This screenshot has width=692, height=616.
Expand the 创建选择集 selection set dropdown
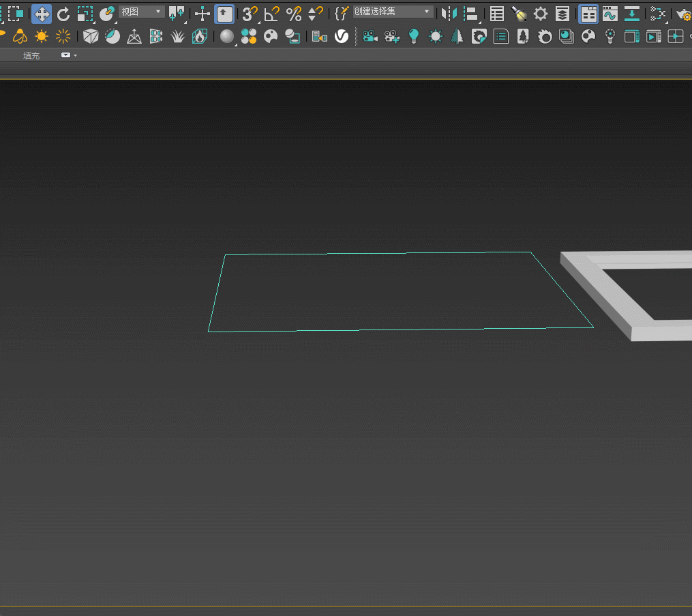click(x=393, y=12)
